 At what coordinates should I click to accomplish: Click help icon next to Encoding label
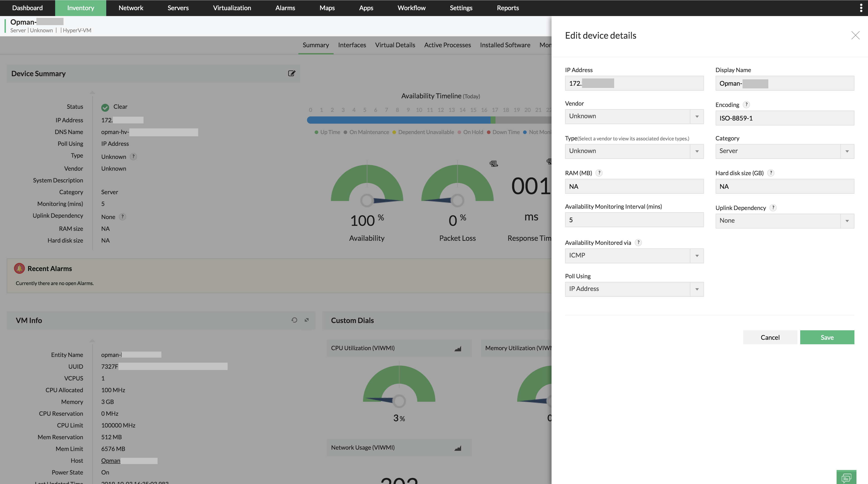746,104
